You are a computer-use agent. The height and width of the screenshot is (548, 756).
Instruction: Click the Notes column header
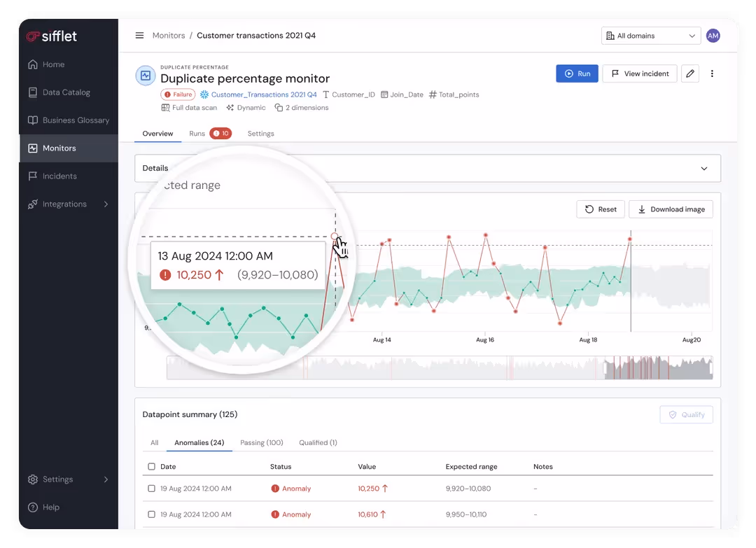click(x=543, y=467)
